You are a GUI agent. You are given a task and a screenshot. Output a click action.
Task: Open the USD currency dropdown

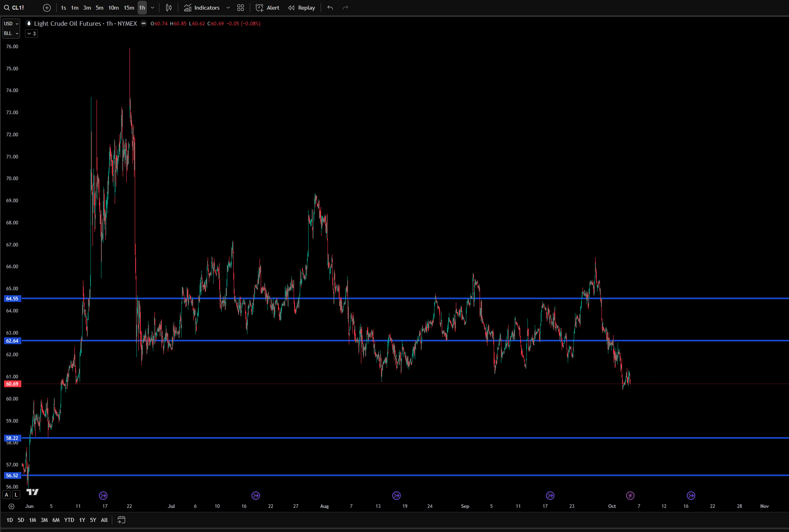(x=11, y=24)
